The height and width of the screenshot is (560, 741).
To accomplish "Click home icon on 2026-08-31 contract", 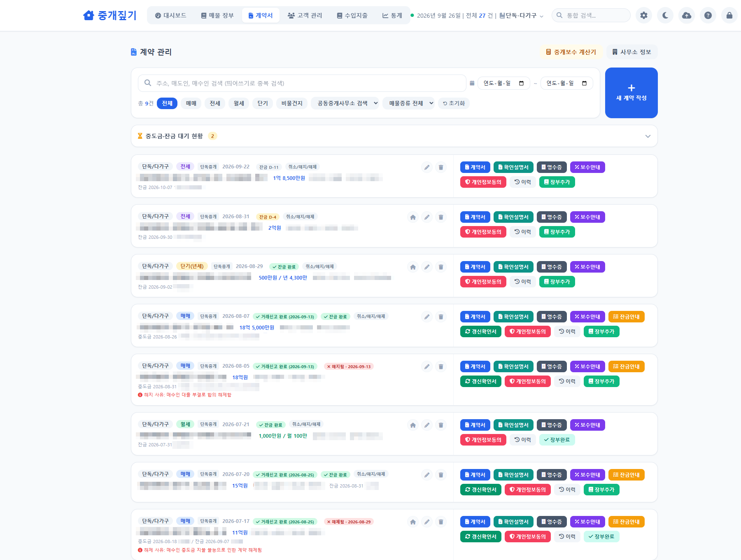I will [x=413, y=217].
